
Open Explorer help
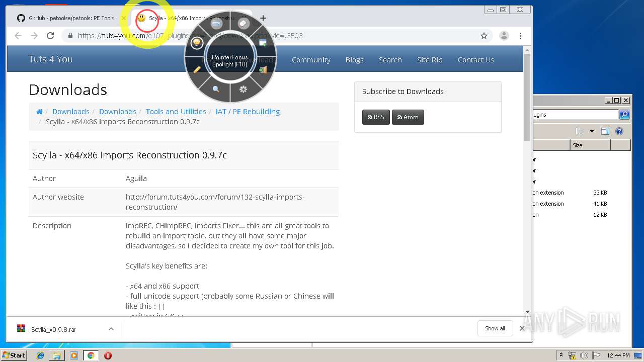[x=619, y=131]
